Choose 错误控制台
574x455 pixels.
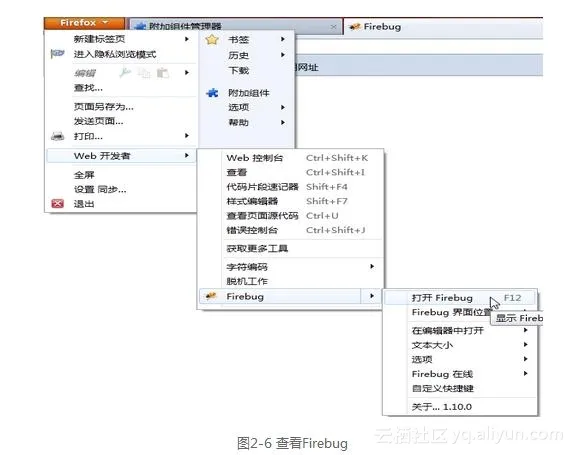(x=291, y=230)
